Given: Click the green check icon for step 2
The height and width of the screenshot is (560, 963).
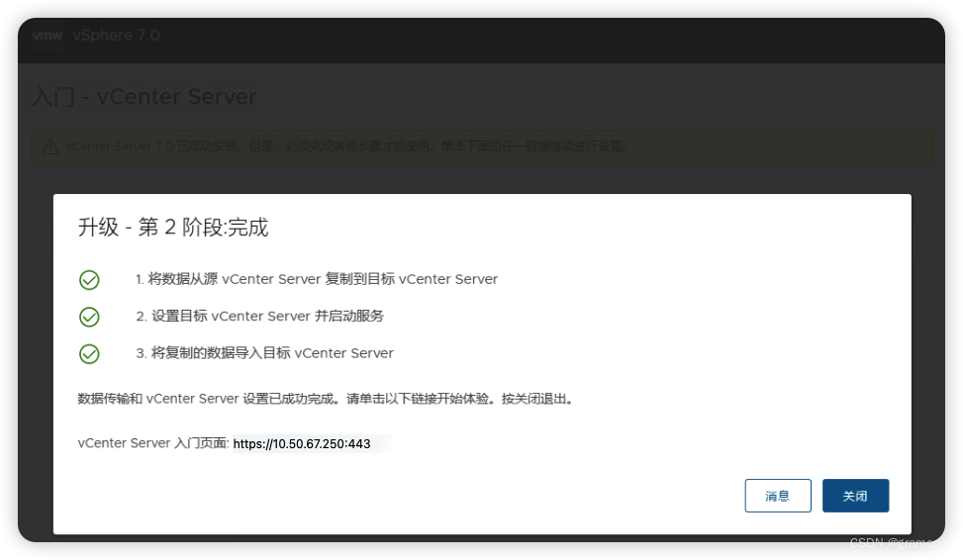Looking at the screenshot, I should tap(89, 317).
